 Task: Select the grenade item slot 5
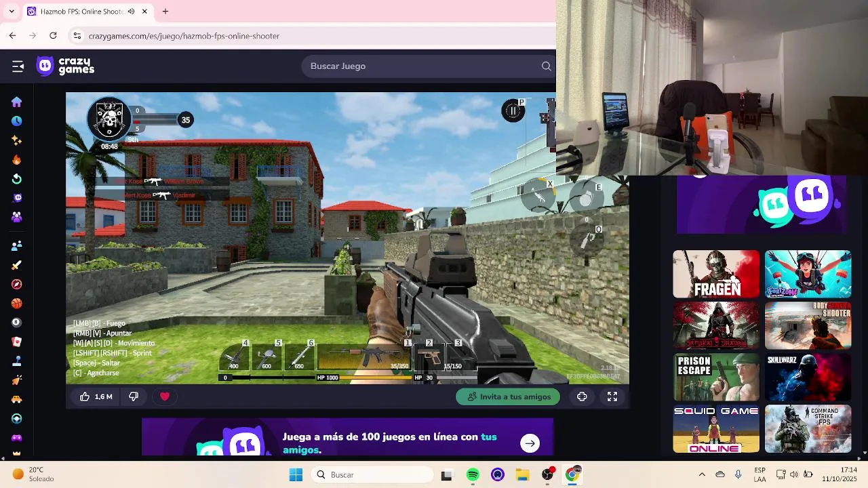(x=267, y=356)
